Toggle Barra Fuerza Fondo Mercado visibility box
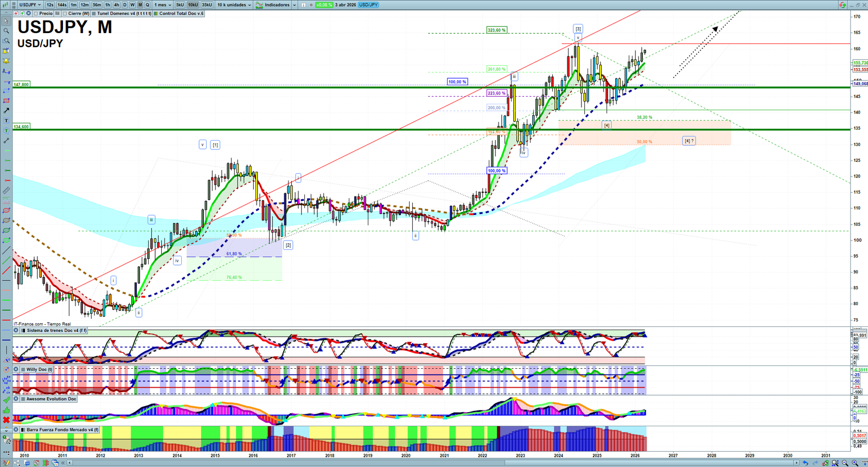The image size is (868, 467). (x=23, y=430)
